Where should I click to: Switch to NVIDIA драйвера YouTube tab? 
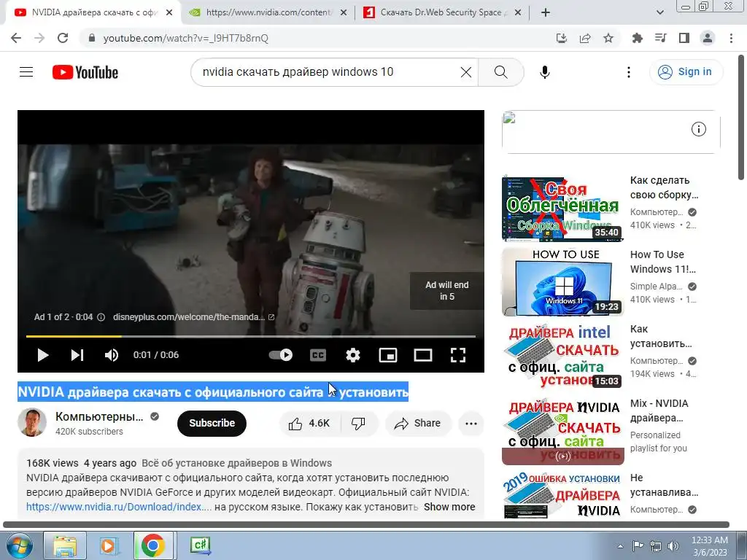coord(94,12)
